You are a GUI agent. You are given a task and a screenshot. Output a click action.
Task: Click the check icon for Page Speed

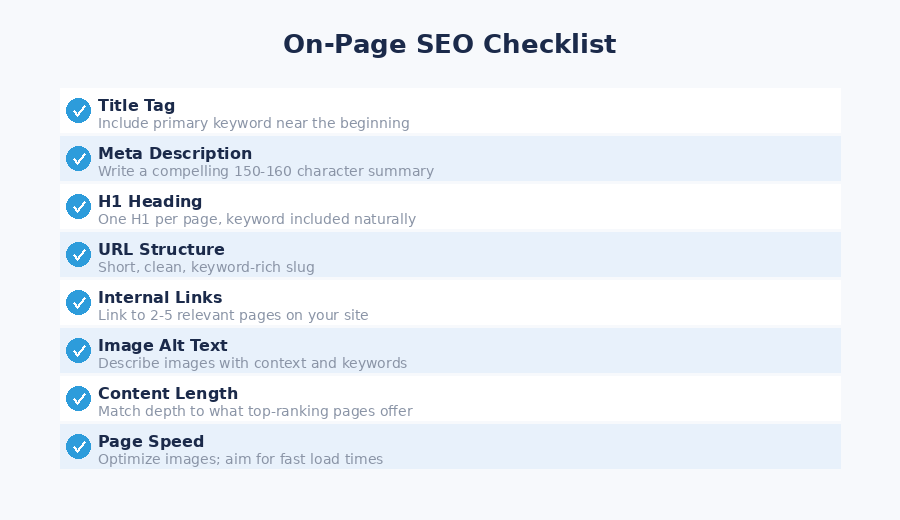coord(78,447)
